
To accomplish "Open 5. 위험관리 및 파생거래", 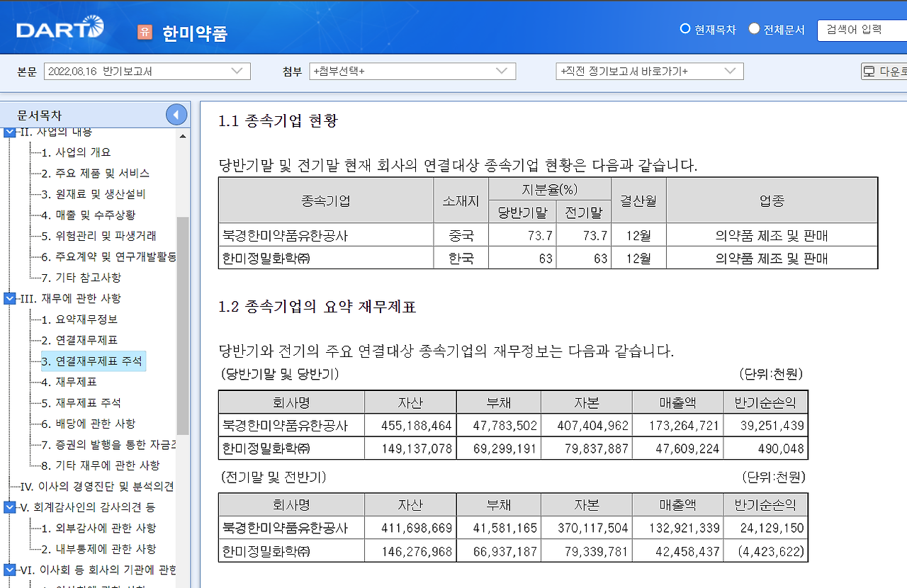I will tap(98, 236).
